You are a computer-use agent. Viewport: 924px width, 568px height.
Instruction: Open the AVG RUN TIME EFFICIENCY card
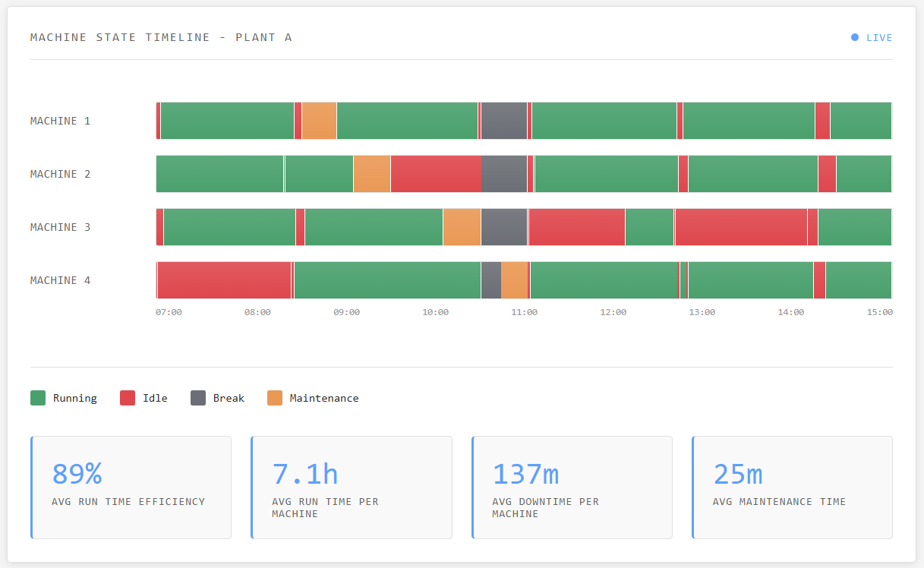pyautogui.click(x=131, y=487)
